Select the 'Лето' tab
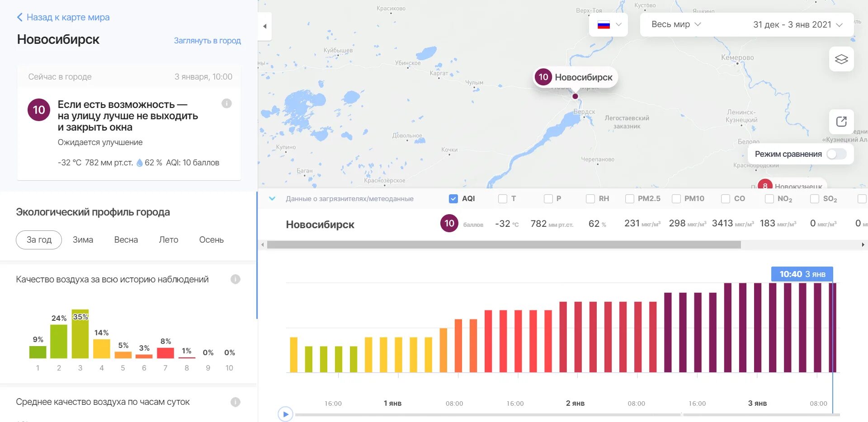Image resolution: width=868 pixels, height=422 pixels. tap(169, 240)
